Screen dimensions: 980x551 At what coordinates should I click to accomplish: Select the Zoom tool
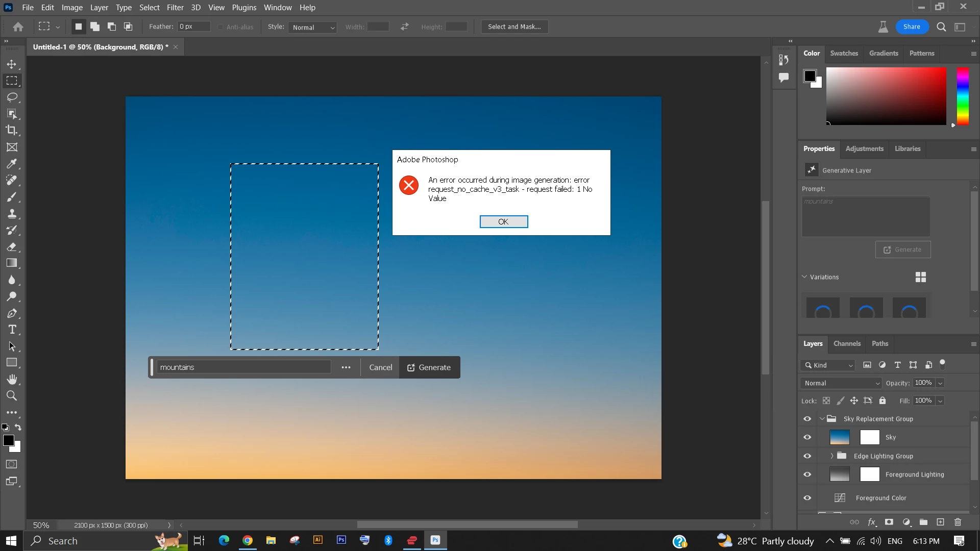click(12, 395)
